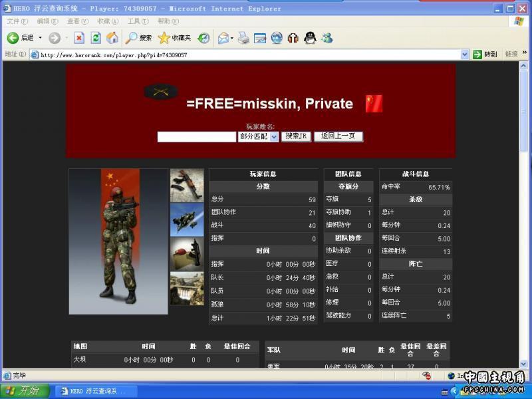Select the helicopter vehicle thumbnail
Viewport: 532px width, 399px height.
187,219
